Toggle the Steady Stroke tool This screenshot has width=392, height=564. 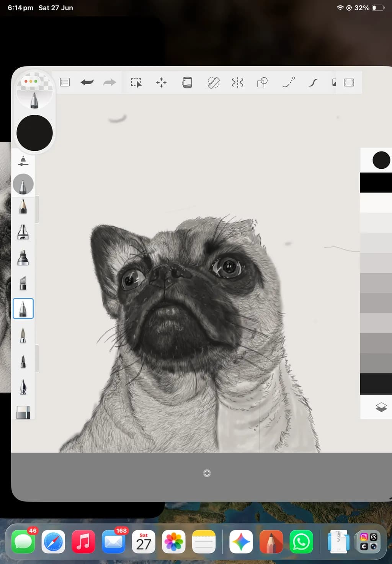tap(313, 82)
